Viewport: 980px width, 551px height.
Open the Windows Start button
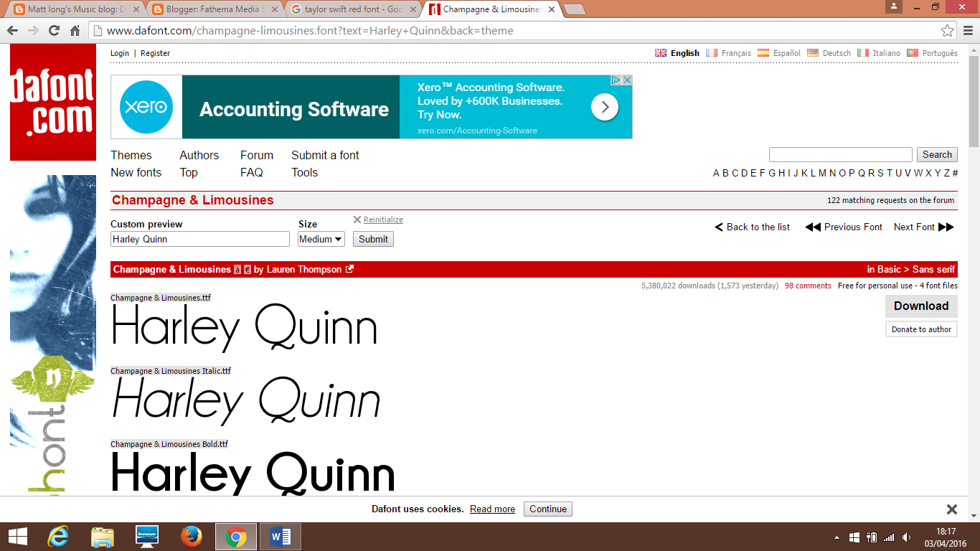pyautogui.click(x=17, y=537)
